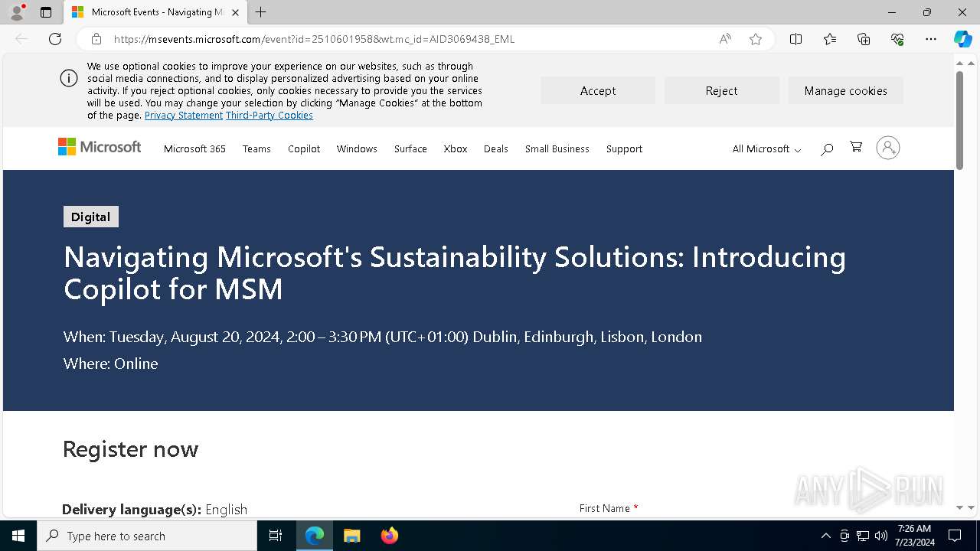Open Microsoft 365 nav item
980x551 pixels.
pyautogui.click(x=194, y=148)
